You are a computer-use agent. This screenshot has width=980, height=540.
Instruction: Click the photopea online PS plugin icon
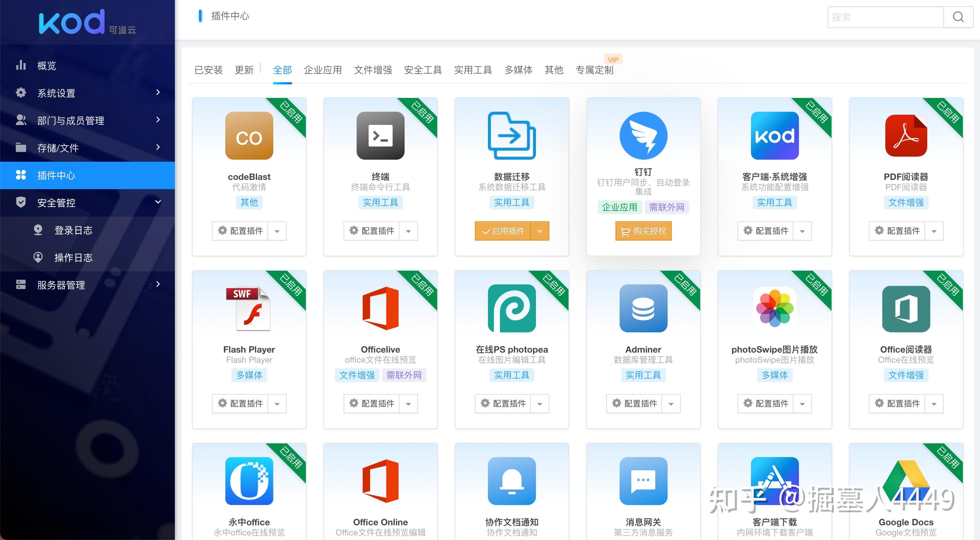(511, 309)
